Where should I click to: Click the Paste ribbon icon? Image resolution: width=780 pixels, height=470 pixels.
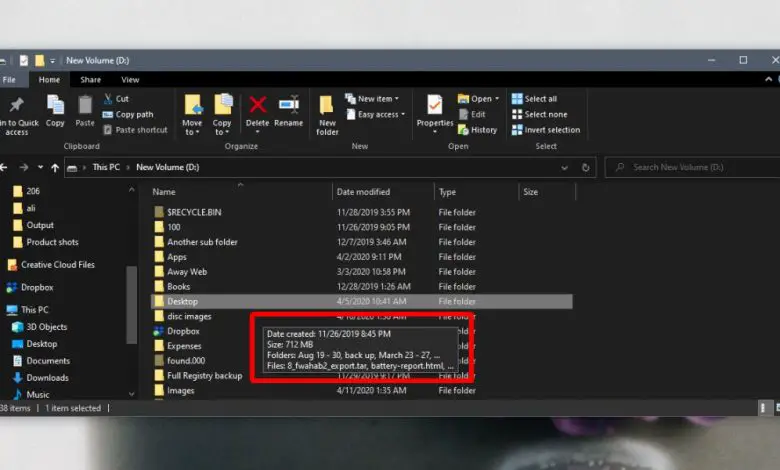click(x=85, y=105)
